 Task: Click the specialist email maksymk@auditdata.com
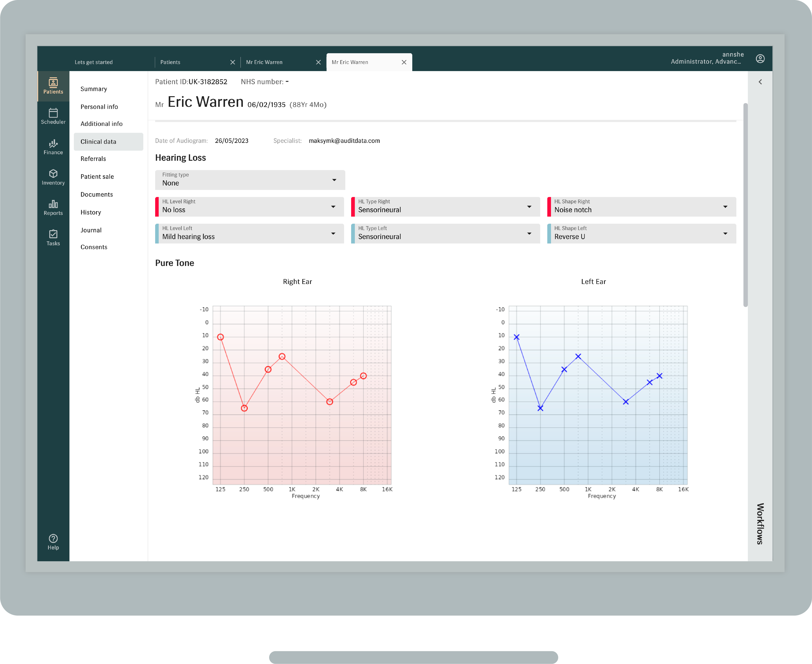pyautogui.click(x=344, y=140)
